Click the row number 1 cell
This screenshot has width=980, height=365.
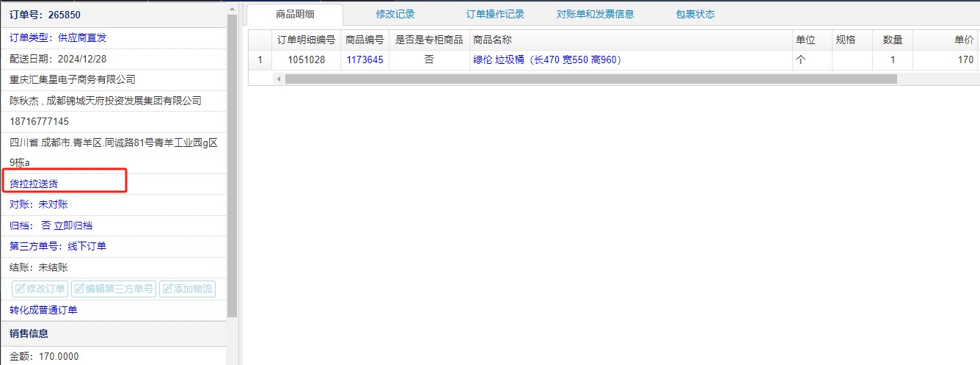point(260,59)
